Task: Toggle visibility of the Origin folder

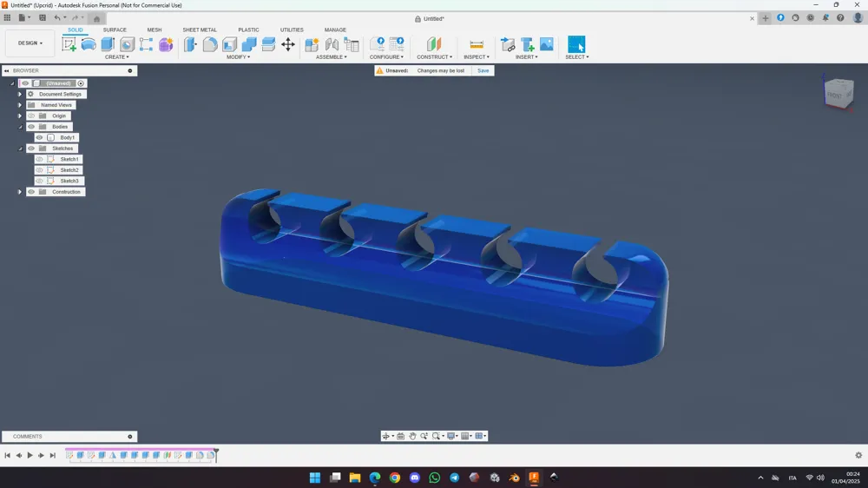Action: [x=31, y=115]
